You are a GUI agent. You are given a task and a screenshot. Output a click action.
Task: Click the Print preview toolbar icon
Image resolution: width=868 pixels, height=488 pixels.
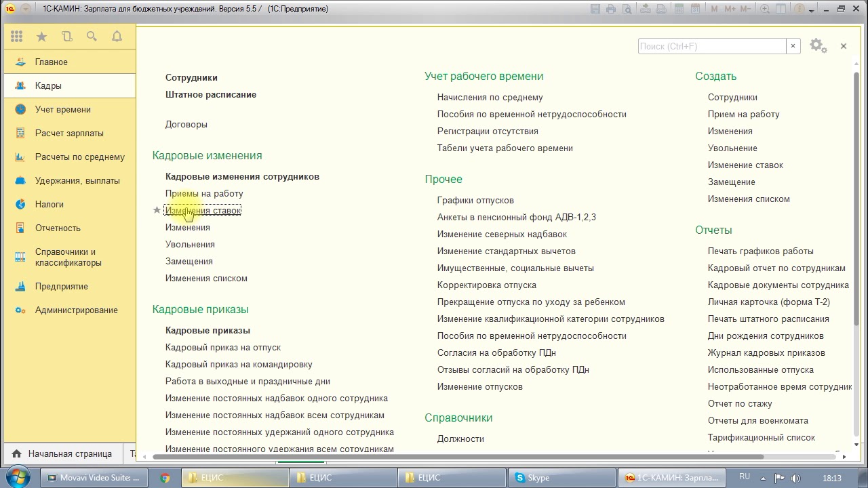pos(626,9)
